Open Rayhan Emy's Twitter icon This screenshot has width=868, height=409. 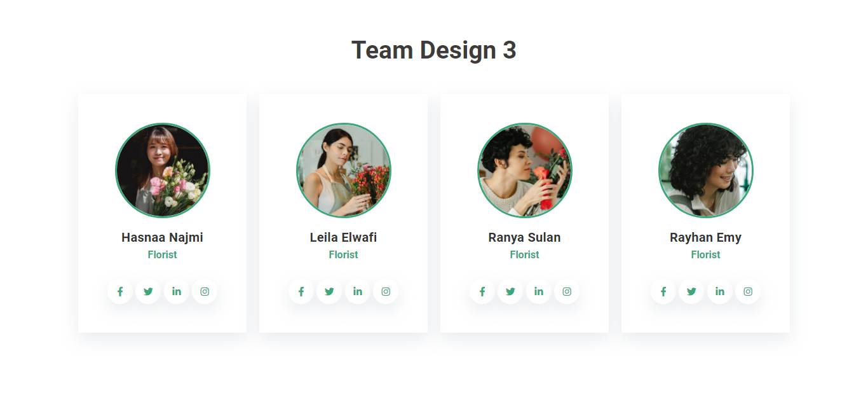coord(691,292)
